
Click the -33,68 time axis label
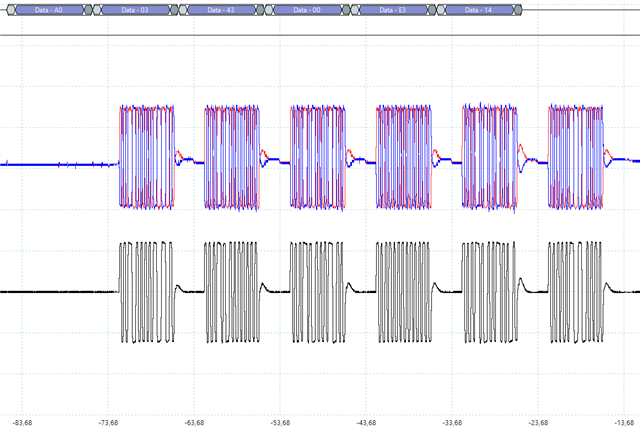click(452, 423)
